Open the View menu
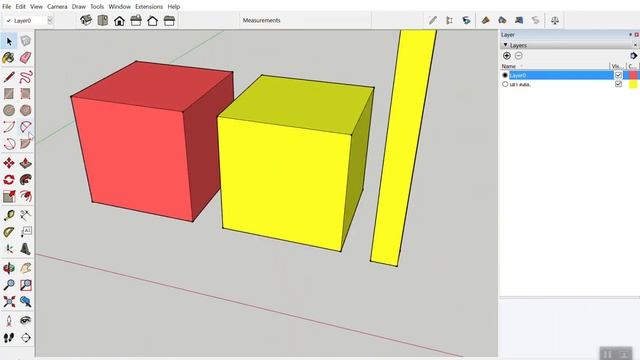Viewport: 640px width, 360px height. pyautogui.click(x=36, y=7)
